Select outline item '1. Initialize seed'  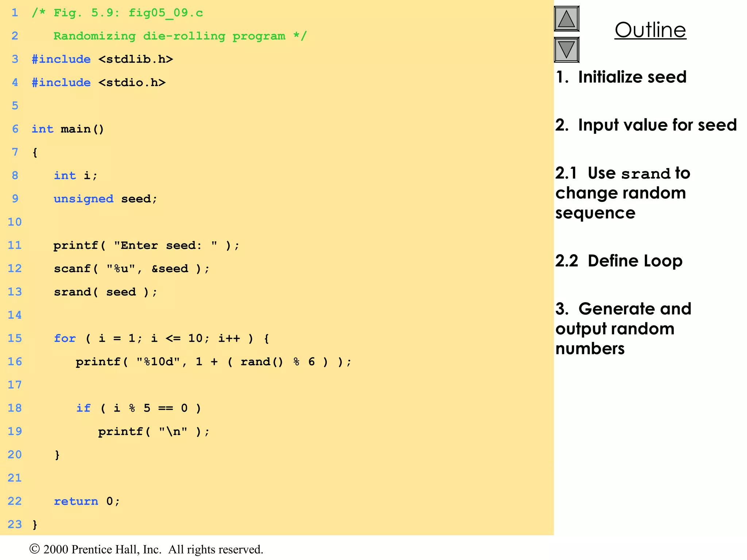coord(621,77)
